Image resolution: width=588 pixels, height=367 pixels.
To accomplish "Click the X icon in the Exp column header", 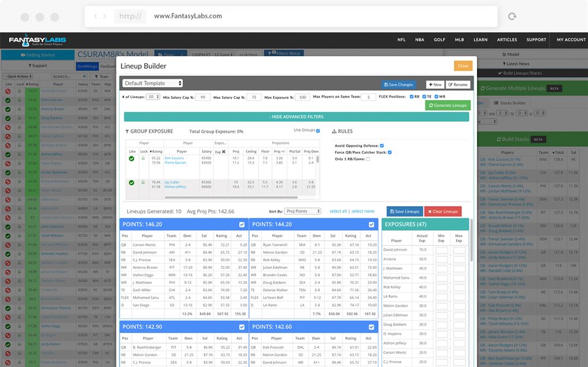I will [x=223, y=152].
